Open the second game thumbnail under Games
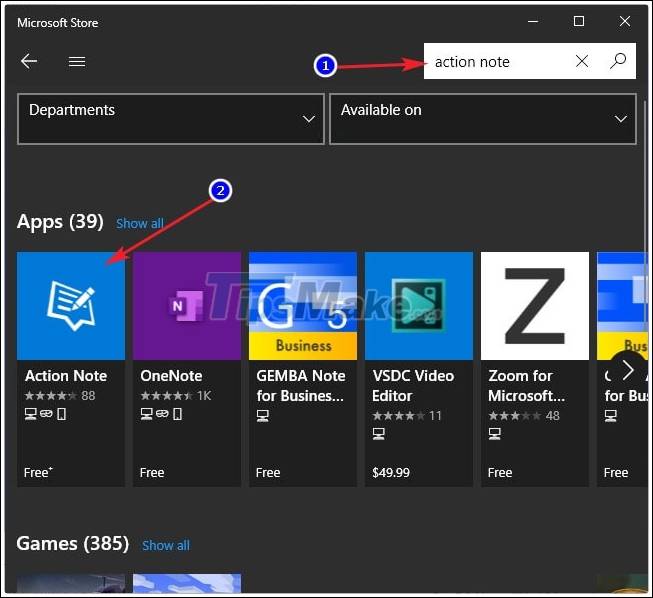Screen dimensions: 653x598 (187, 583)
